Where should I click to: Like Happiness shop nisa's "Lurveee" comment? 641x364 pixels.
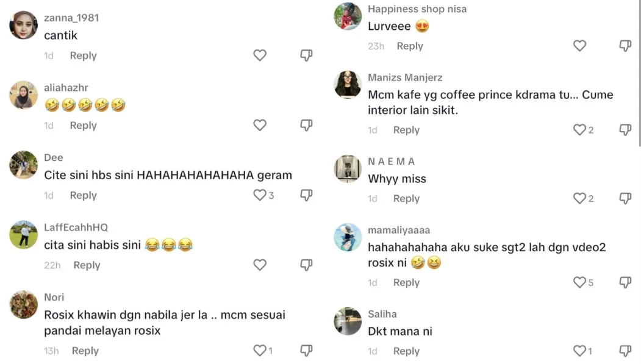click(579, 46)
